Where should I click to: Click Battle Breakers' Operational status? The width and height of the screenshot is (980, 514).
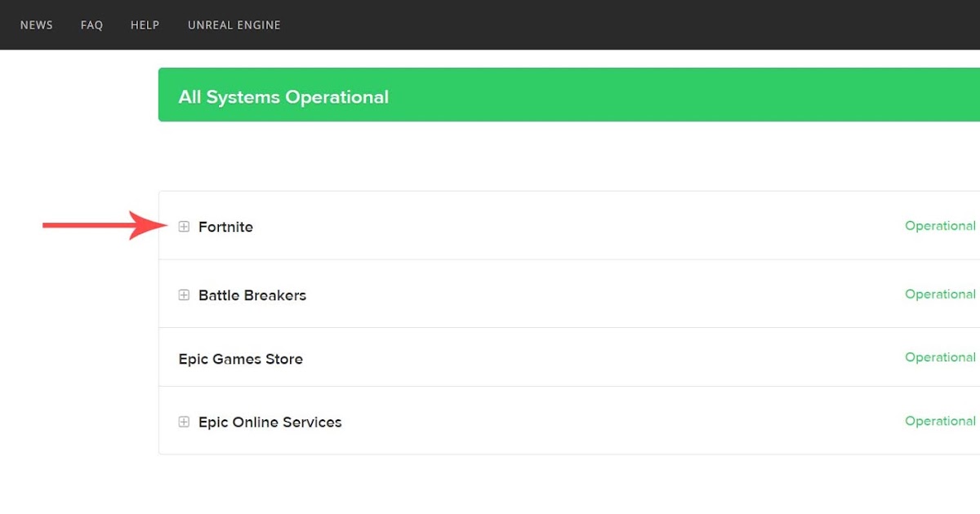click(940, 295)
